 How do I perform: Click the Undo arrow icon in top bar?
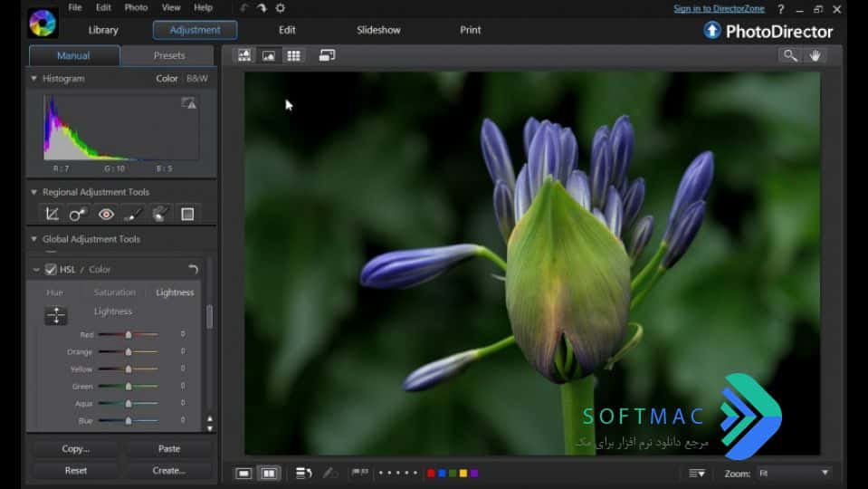244,8
